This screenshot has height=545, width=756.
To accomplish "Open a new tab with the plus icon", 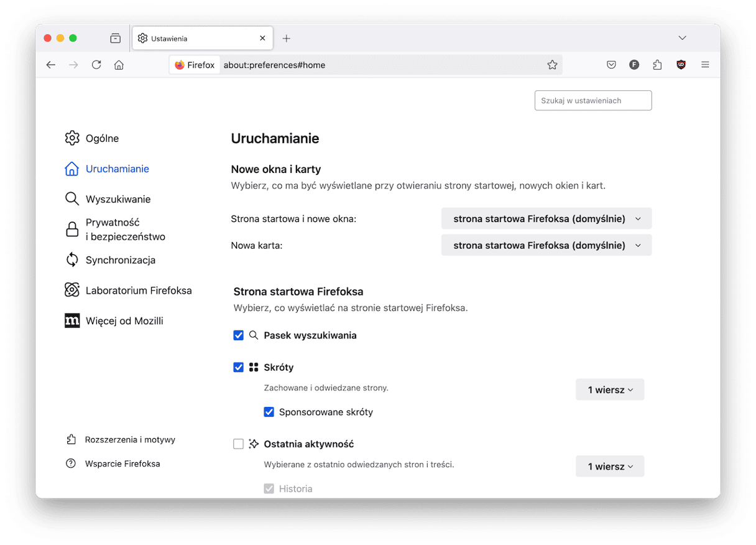I will 286,39.
